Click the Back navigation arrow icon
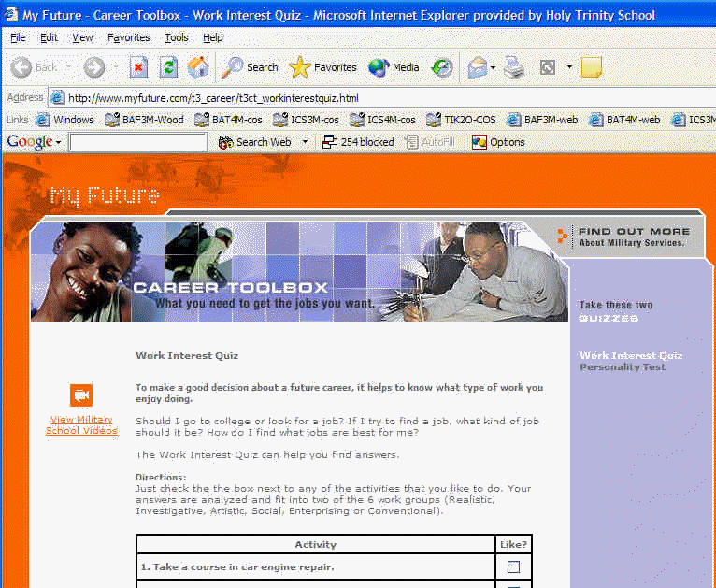 21,67
